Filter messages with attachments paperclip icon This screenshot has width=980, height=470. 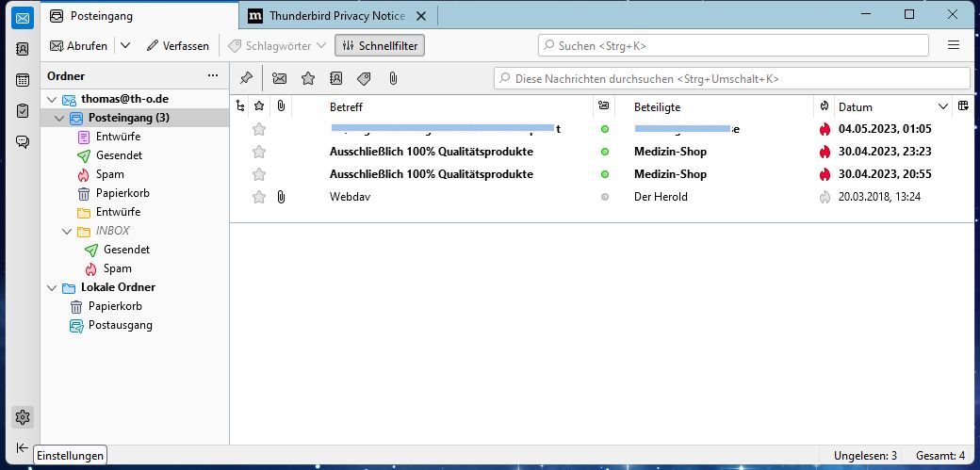pos(393,78)
